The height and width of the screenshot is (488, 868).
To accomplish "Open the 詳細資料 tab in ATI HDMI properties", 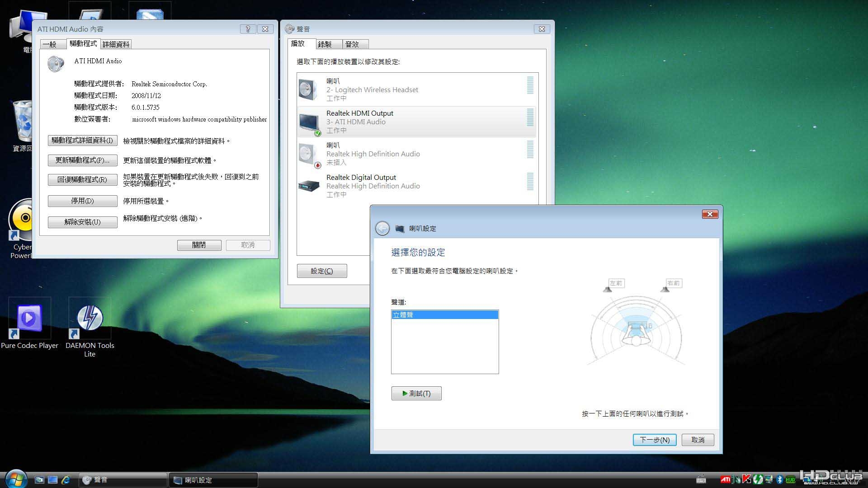I will coord(116,44).
